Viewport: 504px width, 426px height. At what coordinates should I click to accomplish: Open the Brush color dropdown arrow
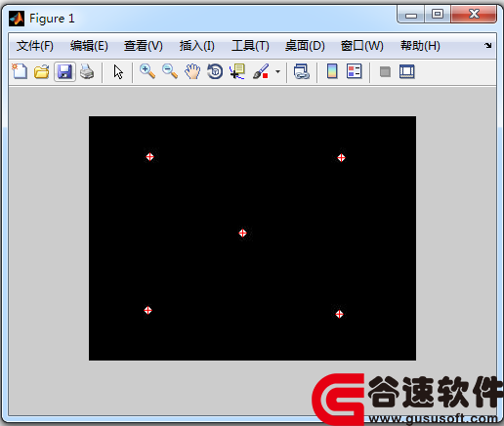pos(277,71)
